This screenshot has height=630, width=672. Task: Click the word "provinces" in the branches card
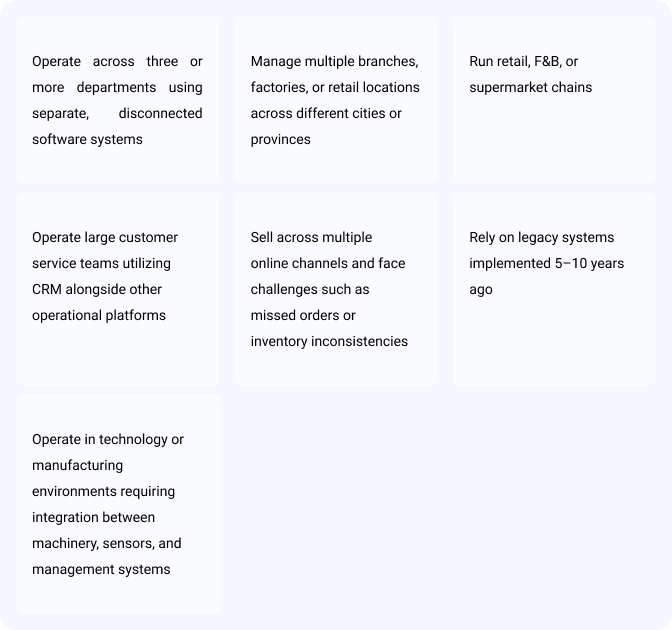280,139
